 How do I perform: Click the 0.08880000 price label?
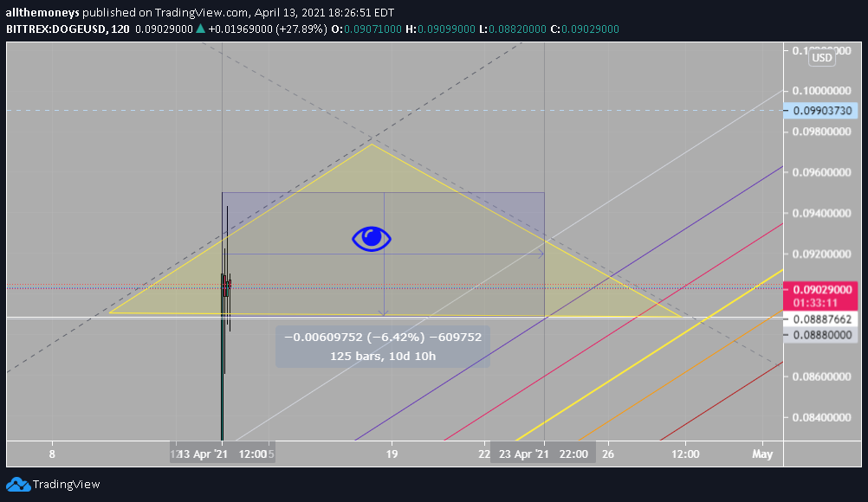(821, 334)
